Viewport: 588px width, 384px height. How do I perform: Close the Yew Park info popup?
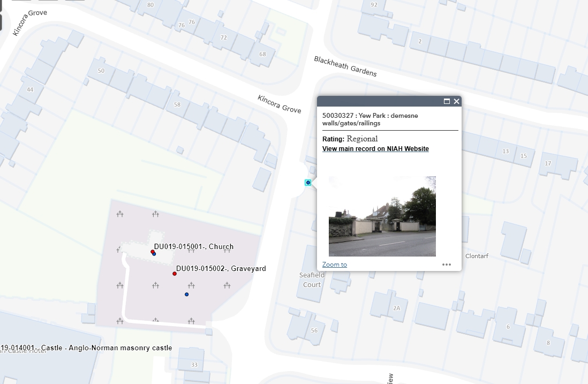point(456,101)
